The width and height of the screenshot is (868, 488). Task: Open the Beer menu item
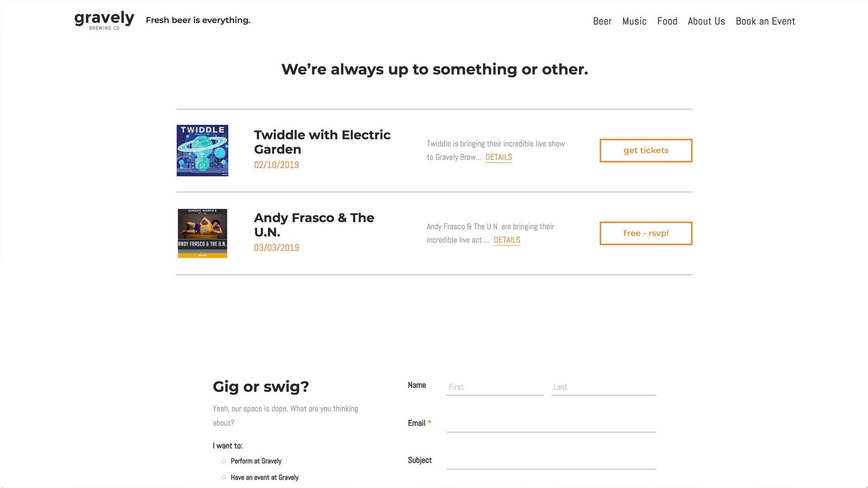click(x=602, y=21)
